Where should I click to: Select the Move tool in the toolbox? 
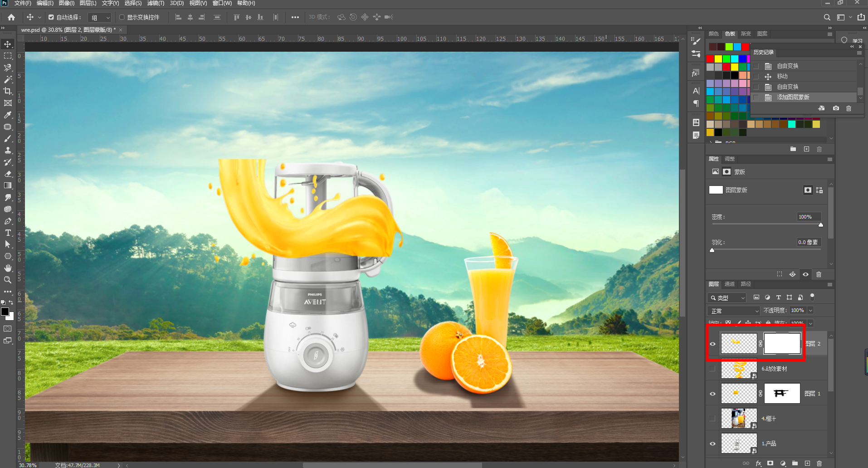click(x=8, y=44)
